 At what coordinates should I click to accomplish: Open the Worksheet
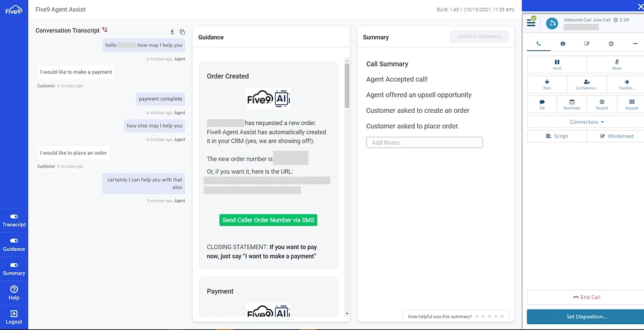click(x=616, y=136)
